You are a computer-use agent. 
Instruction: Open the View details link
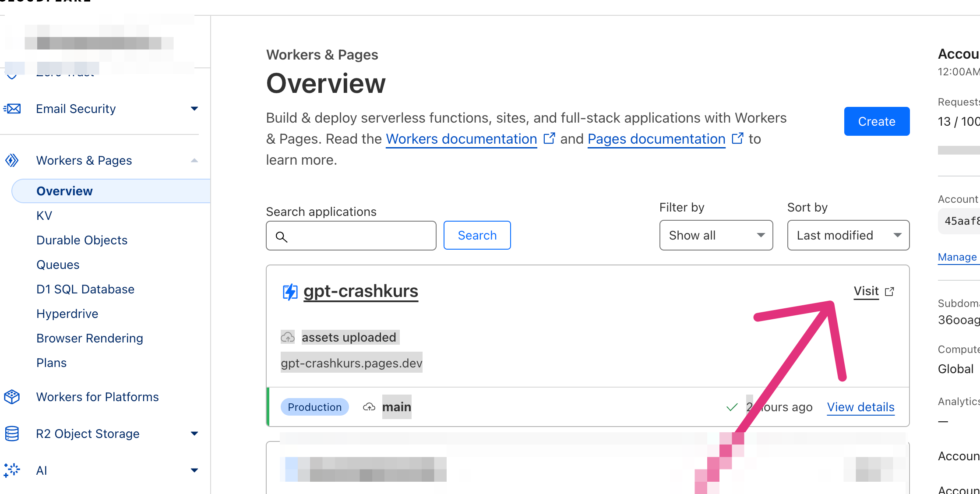coord(860,407)
